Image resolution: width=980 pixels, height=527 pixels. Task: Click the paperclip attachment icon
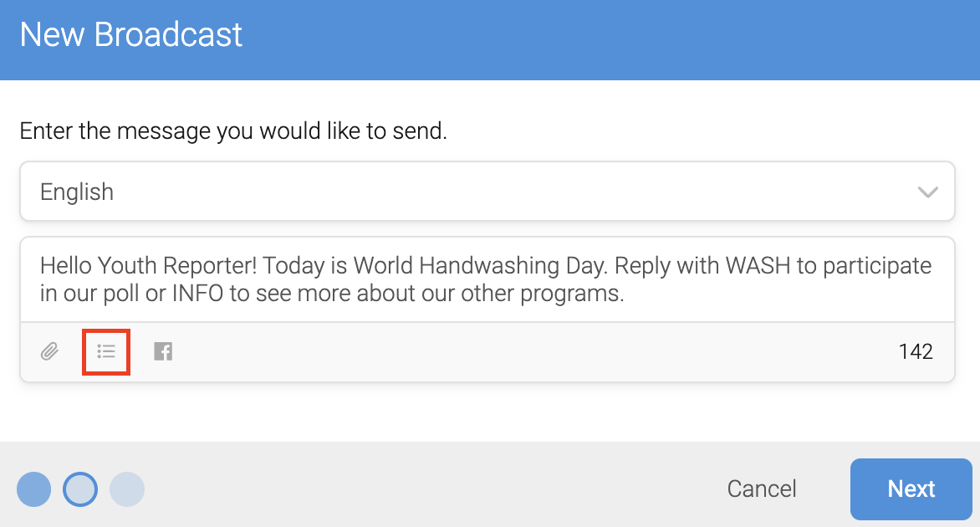click(50, 352)
